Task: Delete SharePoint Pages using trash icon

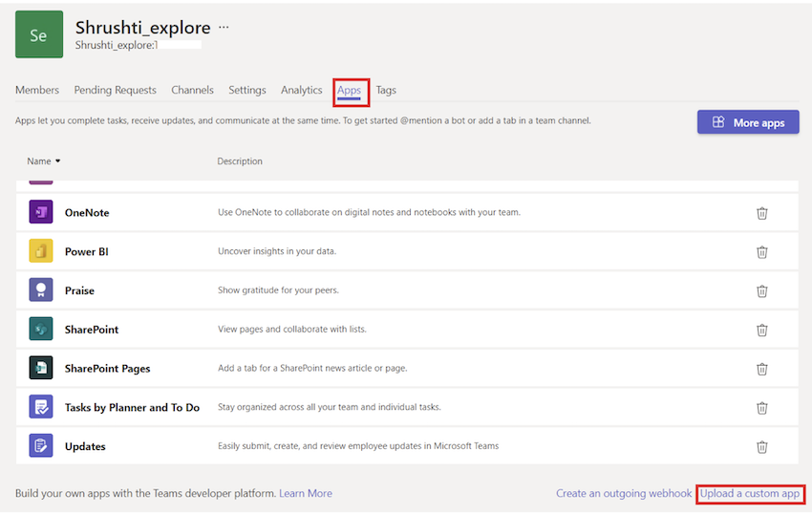Action: click(761, 369)
